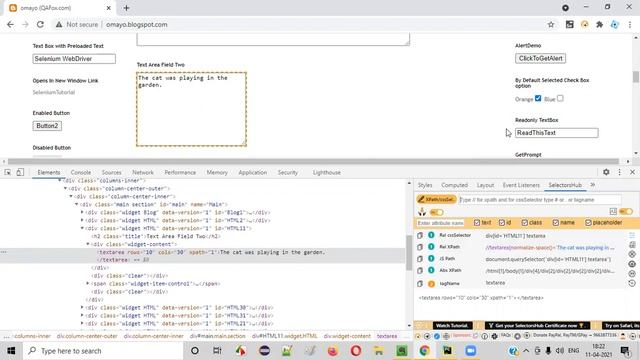The image size is (640, 360).
Task: Copy the Abs XPath value with its copy icon
Action: tap(420, 270)
